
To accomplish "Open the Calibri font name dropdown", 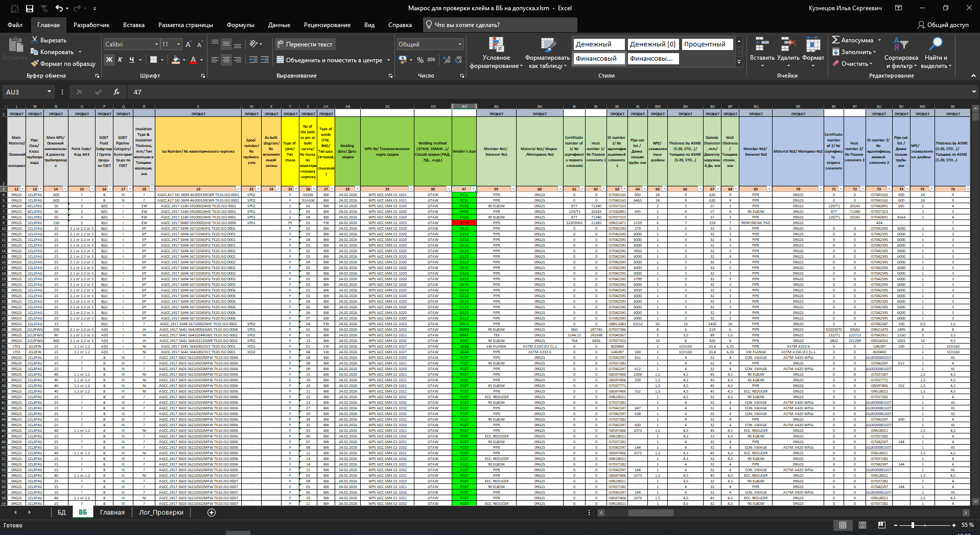I will [x=156, y=44].
